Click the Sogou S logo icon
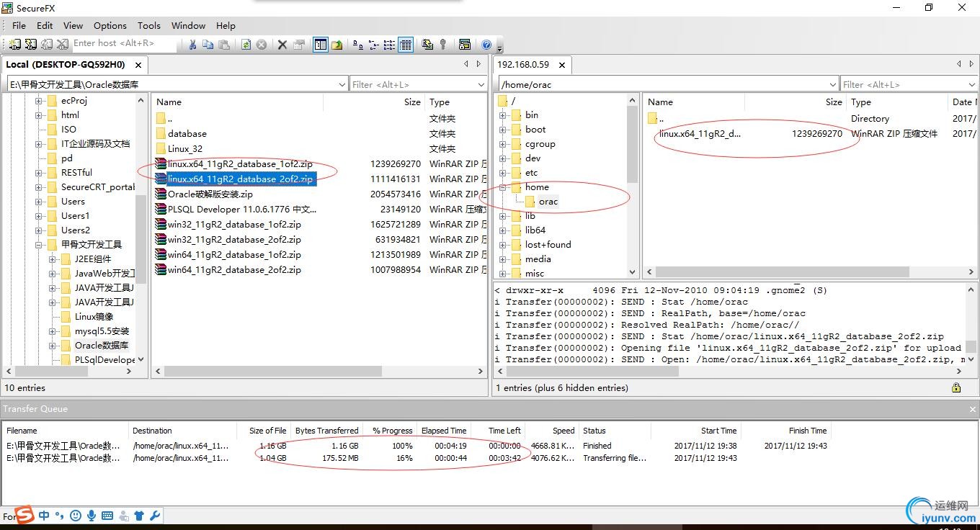 (x=25, y=515)
